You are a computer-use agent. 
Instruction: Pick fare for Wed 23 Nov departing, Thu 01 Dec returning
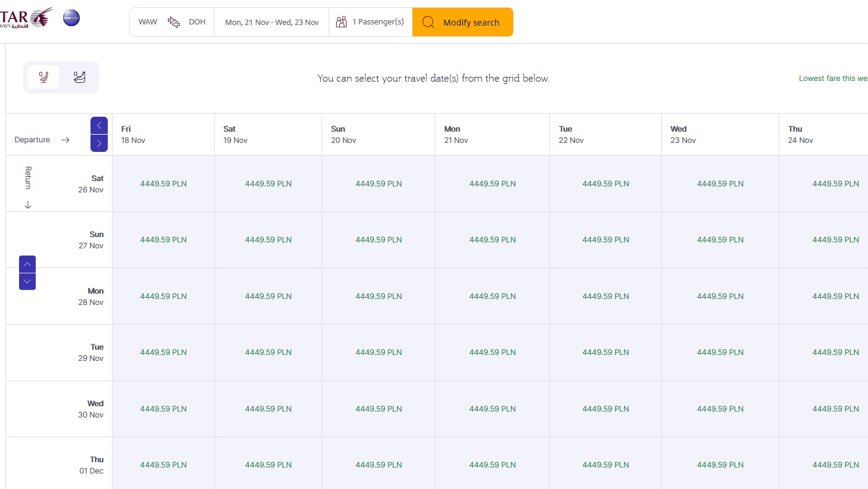(x=720, y=464)
